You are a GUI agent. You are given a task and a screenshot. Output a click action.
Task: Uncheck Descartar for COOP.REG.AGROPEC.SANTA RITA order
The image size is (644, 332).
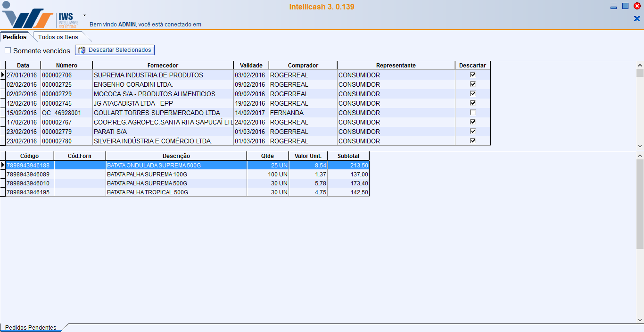tap(473, 122)
